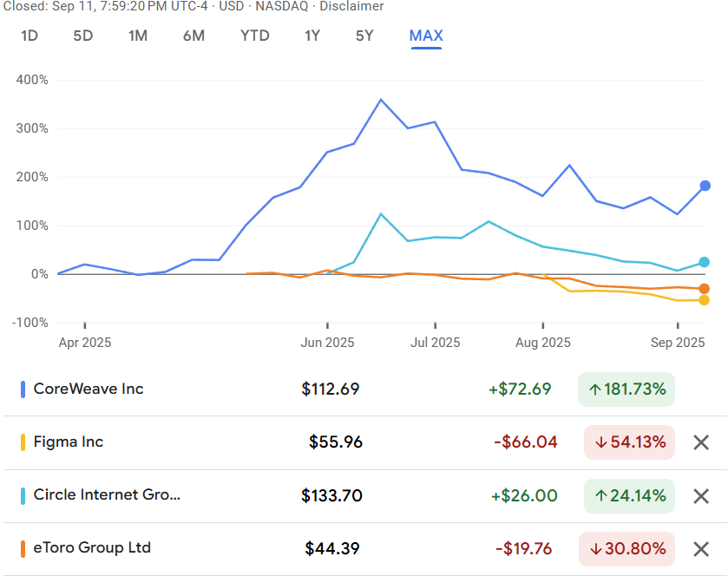728x576 pixels.
Task: Click eToro price $44.39
Action: [x=332, y=548]
